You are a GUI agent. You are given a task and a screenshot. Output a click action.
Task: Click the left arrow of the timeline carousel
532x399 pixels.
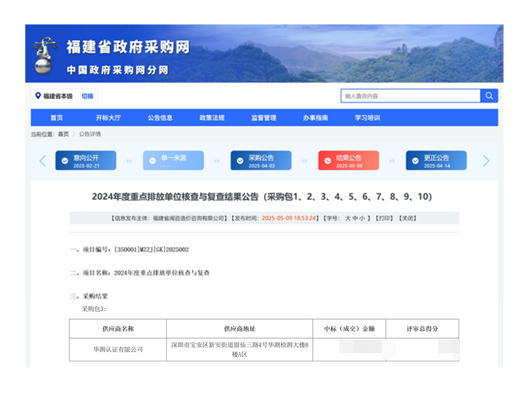pos(42,161)
